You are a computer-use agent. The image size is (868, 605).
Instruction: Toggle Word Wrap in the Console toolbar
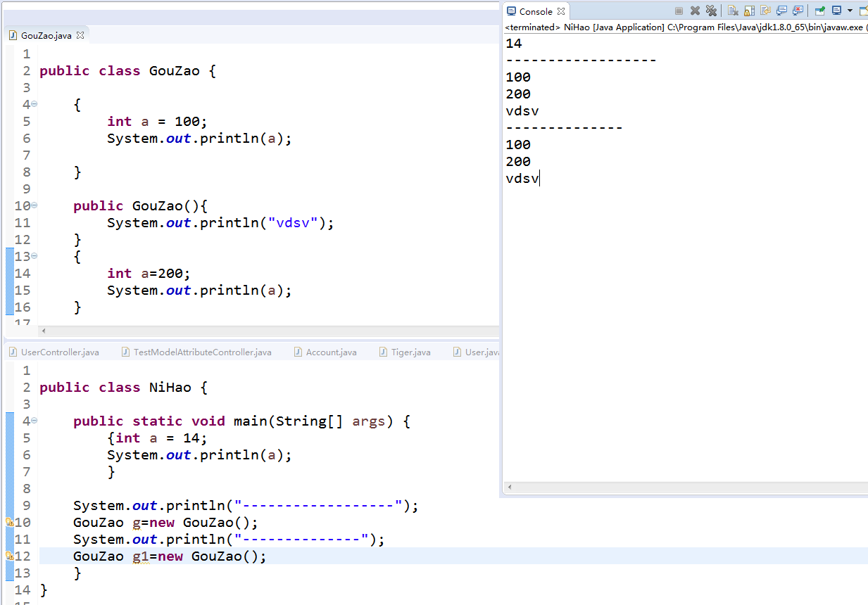tap(765, 11)
